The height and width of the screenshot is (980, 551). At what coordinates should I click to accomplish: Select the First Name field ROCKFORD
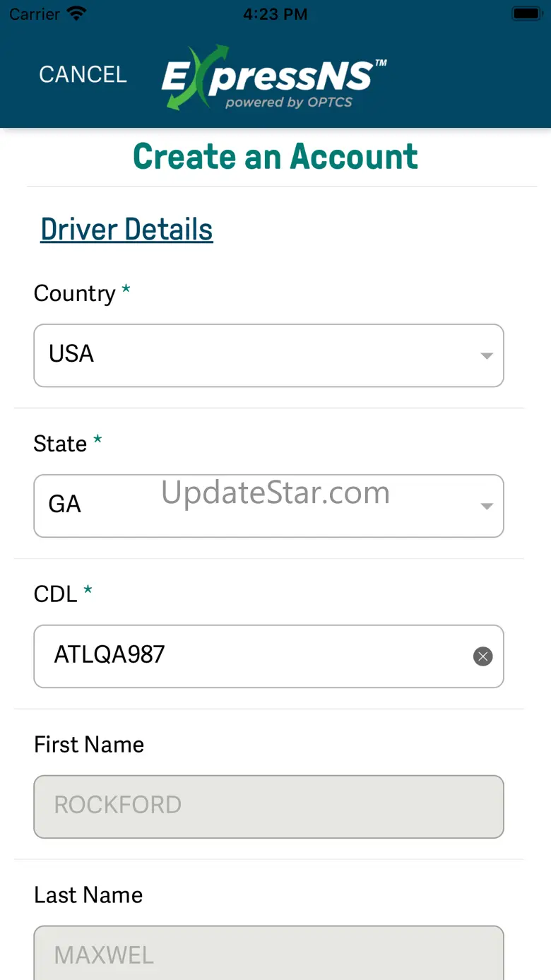(268, 806)
